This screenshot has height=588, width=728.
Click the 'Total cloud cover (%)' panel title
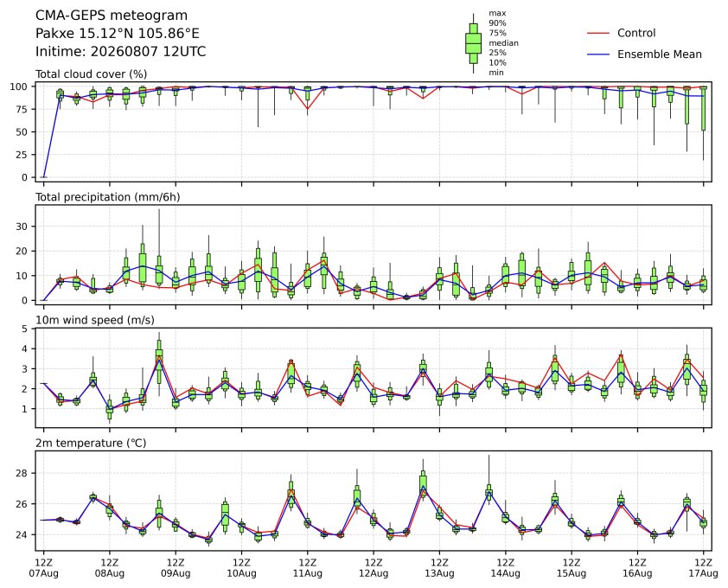[x=92, y=74]
